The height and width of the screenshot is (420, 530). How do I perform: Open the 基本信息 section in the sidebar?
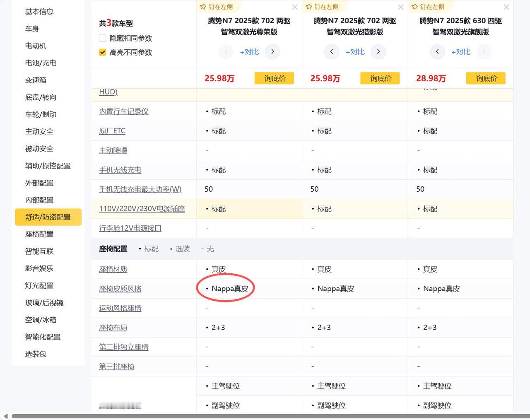pyautogui.click(x=39, y=12)
